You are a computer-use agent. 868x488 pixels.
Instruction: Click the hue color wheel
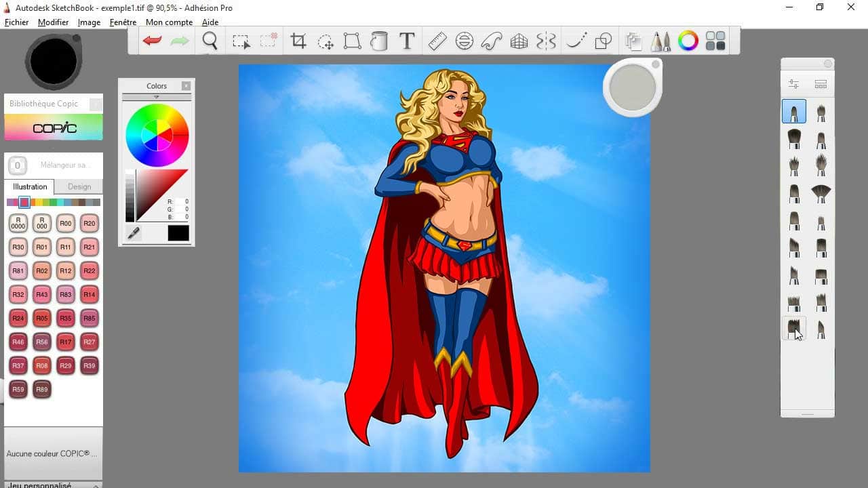(x=157, y=136)
